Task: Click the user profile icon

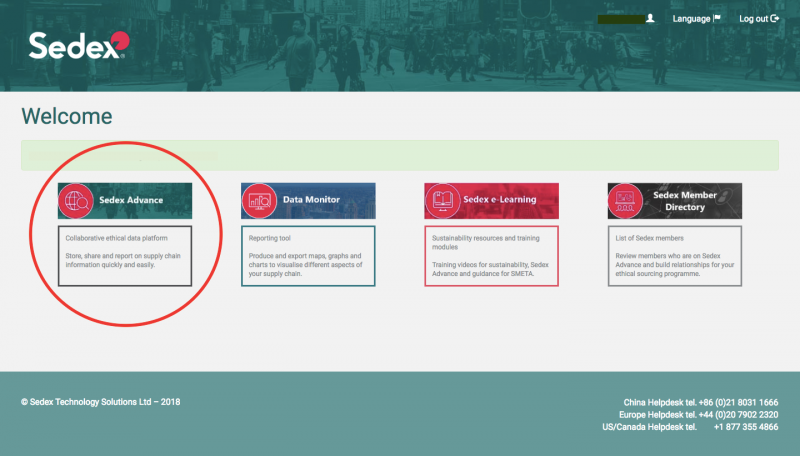Action: coord(650,19)
